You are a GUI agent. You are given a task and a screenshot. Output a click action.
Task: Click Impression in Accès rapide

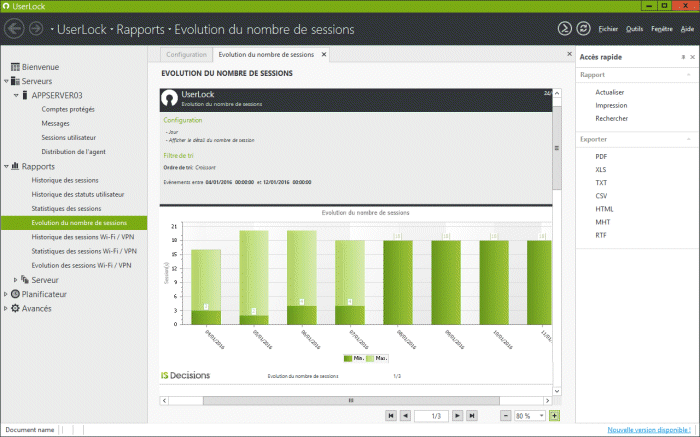click(x=611, y=105)
